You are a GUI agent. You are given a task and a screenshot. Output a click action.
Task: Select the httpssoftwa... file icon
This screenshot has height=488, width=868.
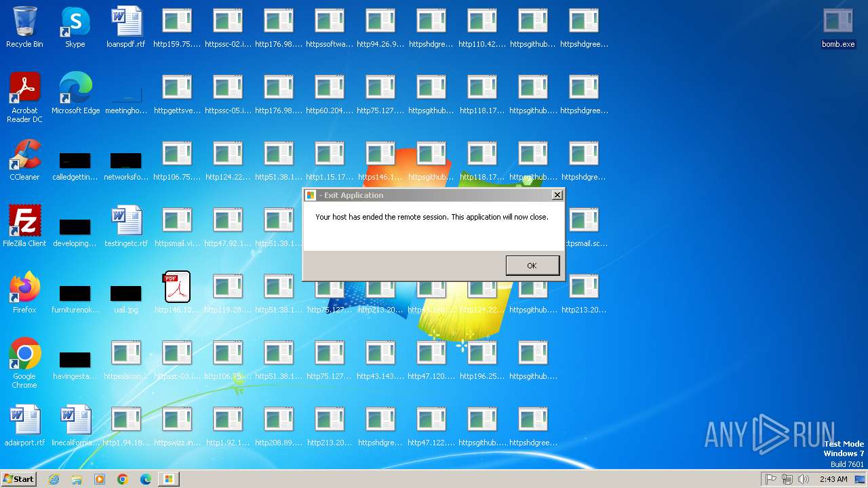pos(330,27)
